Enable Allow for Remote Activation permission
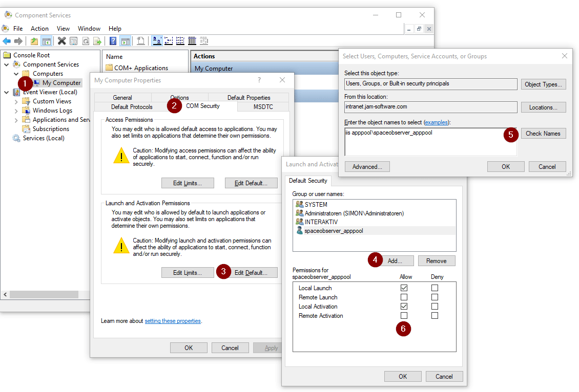 [x=404, y=315]
